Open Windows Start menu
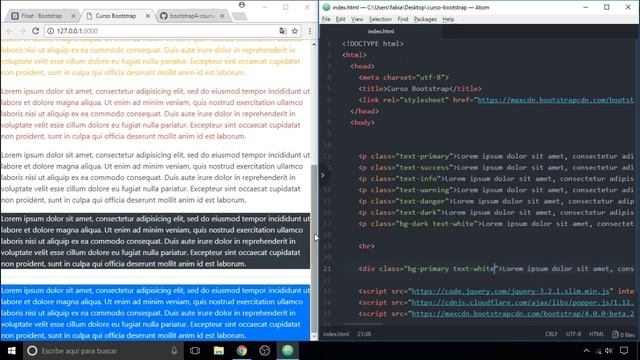 [x=11, y=351]
